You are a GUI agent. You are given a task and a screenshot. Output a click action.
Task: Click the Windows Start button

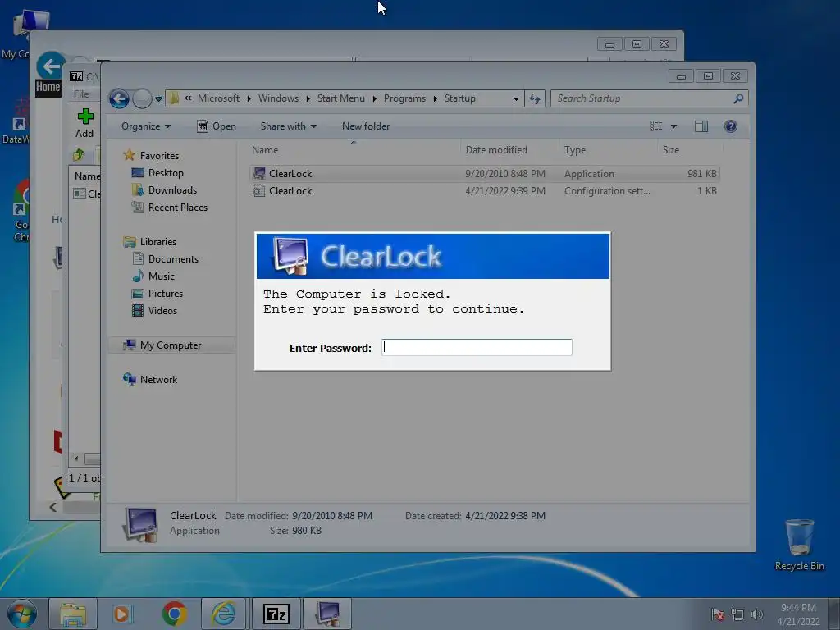point(22,614)
